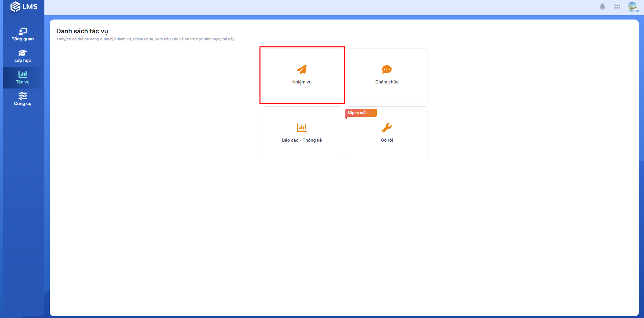Open Tổng quan via its sidebar icon
The height and width of the screenshot is (318, 644).
23,31
